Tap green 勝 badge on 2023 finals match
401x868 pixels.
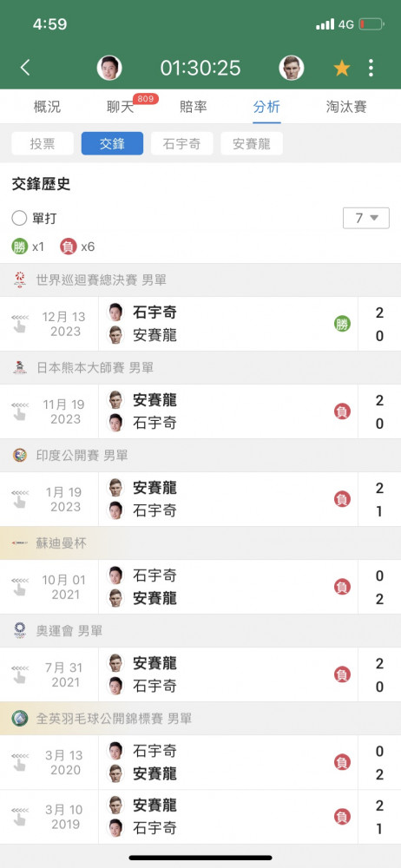point(342,324)
